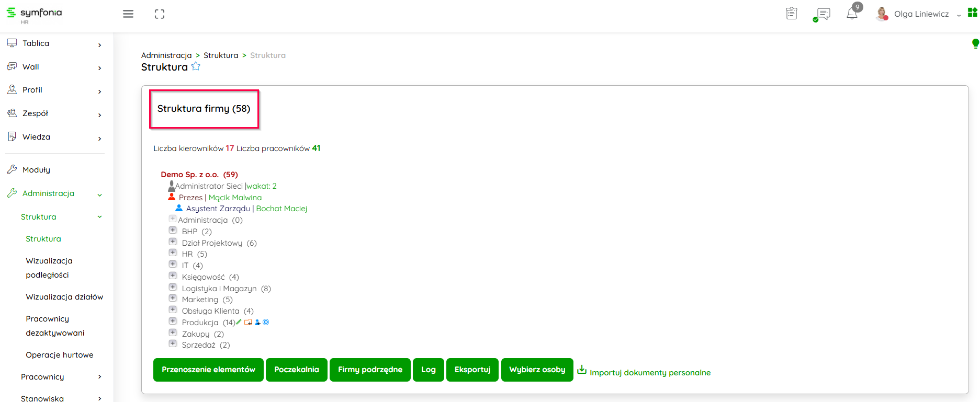
Task: Click Importuj dokumenty personalne link
Action: click(x=650, y=373)
